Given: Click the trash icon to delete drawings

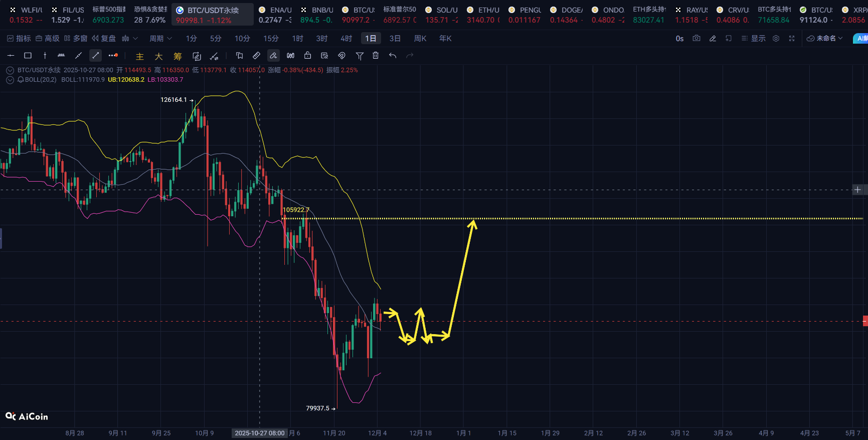Looking at the screenshot, I should pos(376,56).
